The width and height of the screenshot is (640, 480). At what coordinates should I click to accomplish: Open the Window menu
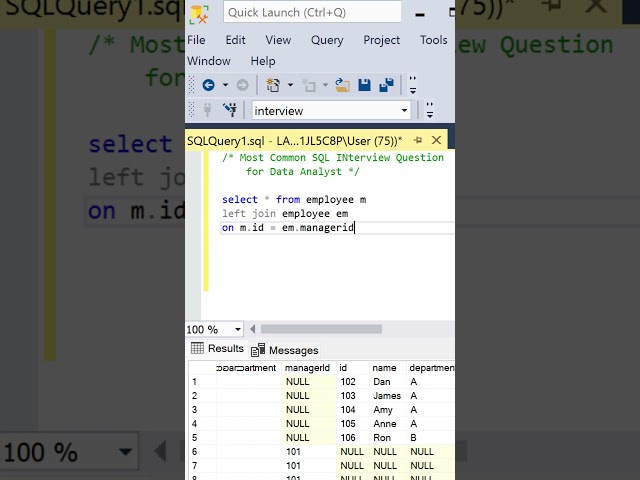(x=209, y=61)
